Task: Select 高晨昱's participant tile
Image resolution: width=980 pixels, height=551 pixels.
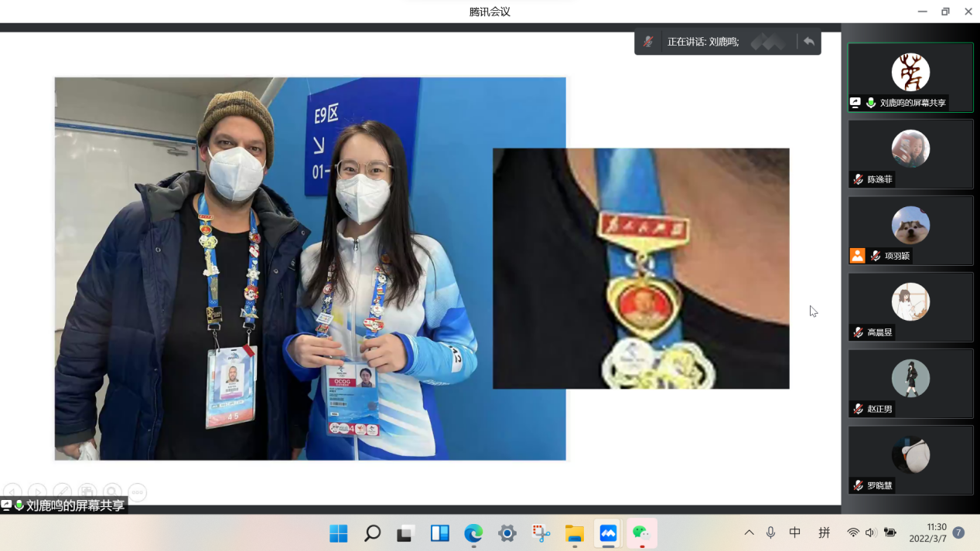Action: coord(910,305)
